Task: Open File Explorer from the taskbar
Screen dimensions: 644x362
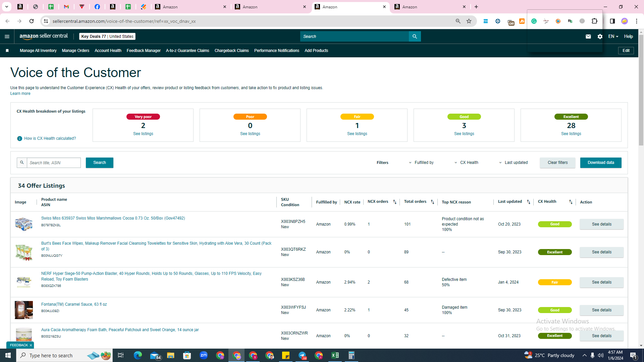Action: [x=170, y=355]
